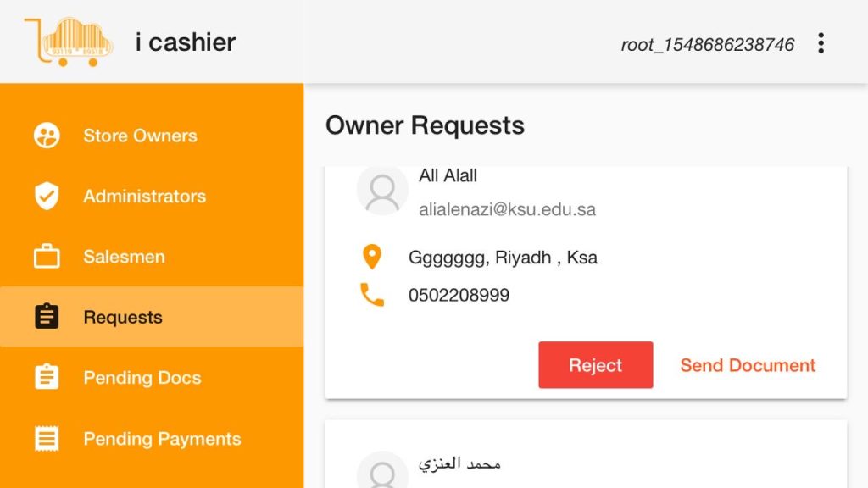
Task: Click the orange phone icon
Action: (x=371, y=295)
